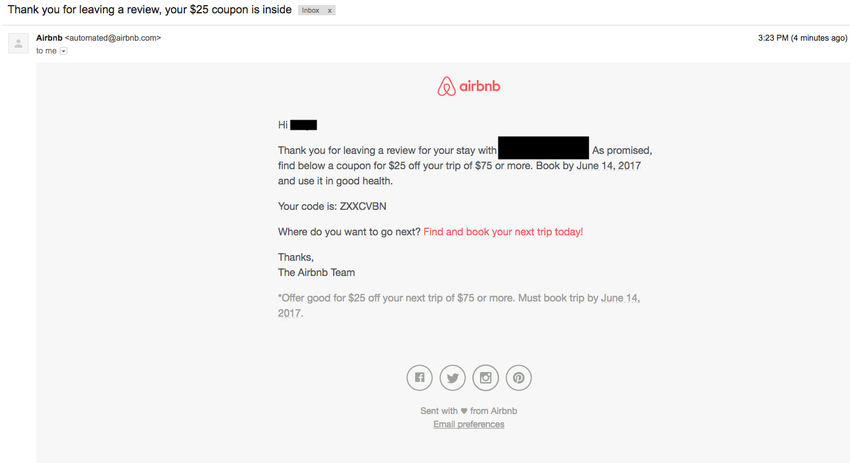Click the sender avatar placeholder icon

point(18,43)
